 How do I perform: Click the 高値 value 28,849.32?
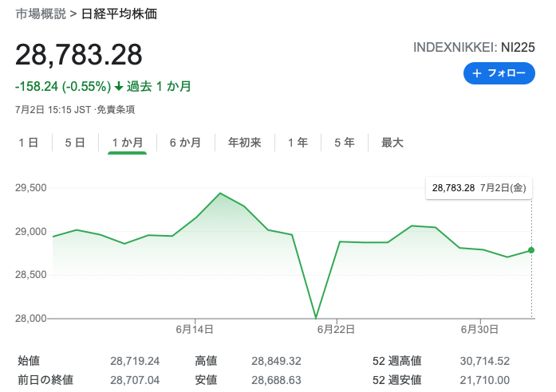(276, 361)
